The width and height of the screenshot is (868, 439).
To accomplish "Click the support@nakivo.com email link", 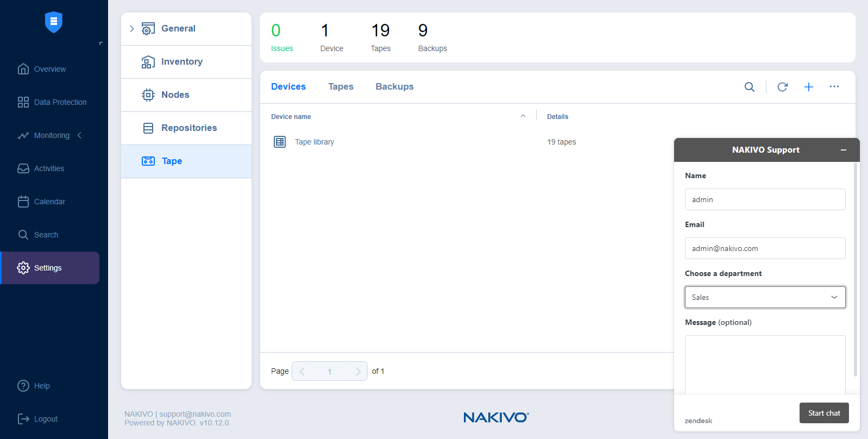I will [195, 414].
